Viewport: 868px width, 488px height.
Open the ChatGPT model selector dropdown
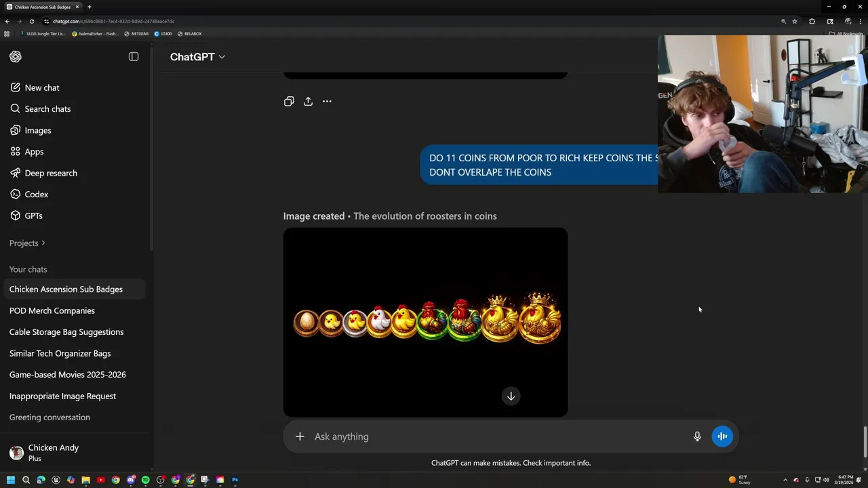pos(197,57)
